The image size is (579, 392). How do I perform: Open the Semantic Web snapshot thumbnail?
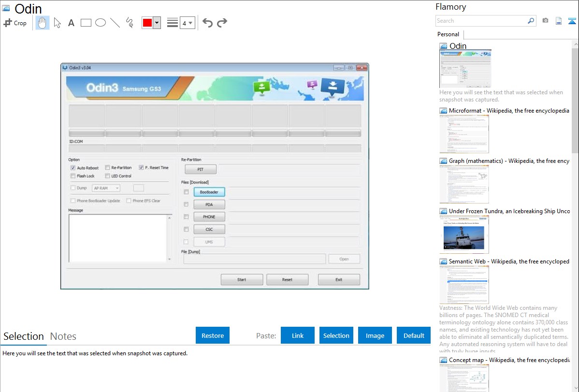(x=464, y=285)
